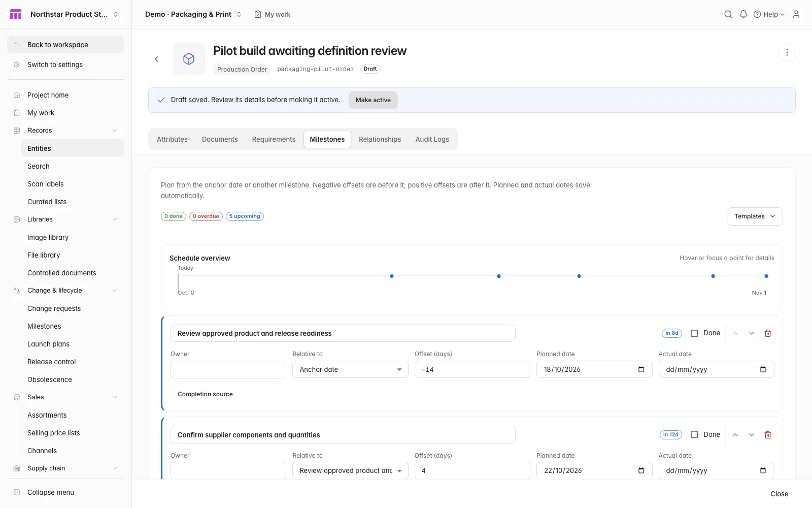Click the 0 overdue status badge
The image size is (812, 508).
[206, 216]
